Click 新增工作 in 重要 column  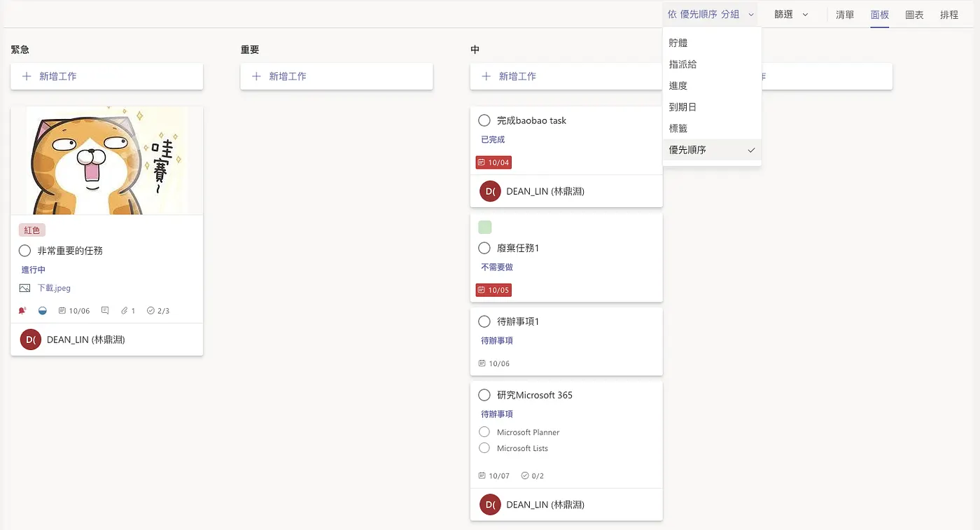coord(337,76)
